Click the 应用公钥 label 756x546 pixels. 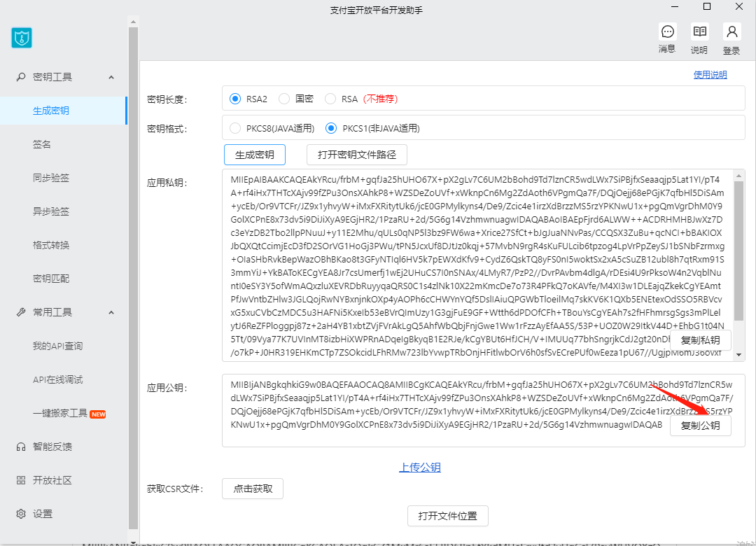tap(167, 388)
